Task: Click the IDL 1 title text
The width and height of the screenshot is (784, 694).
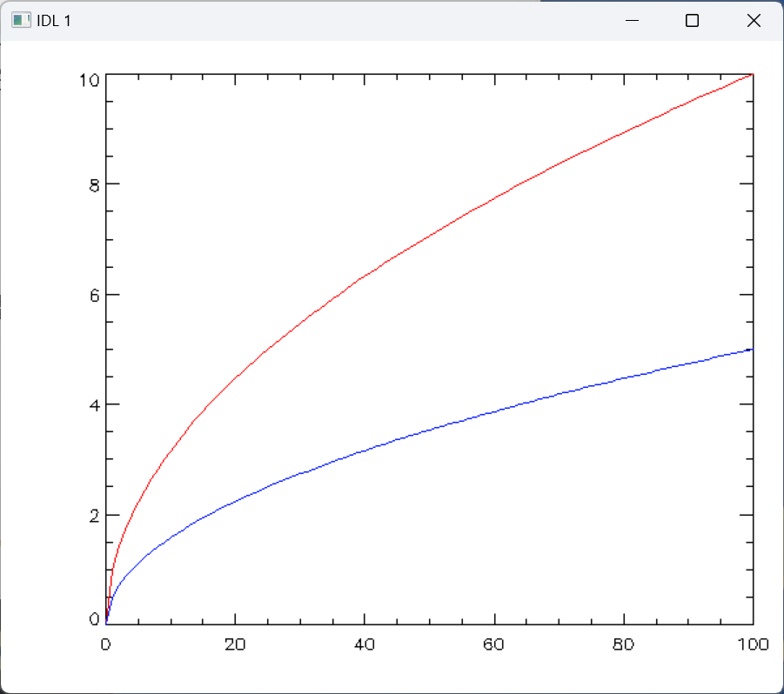Action: tap(54, 21)
